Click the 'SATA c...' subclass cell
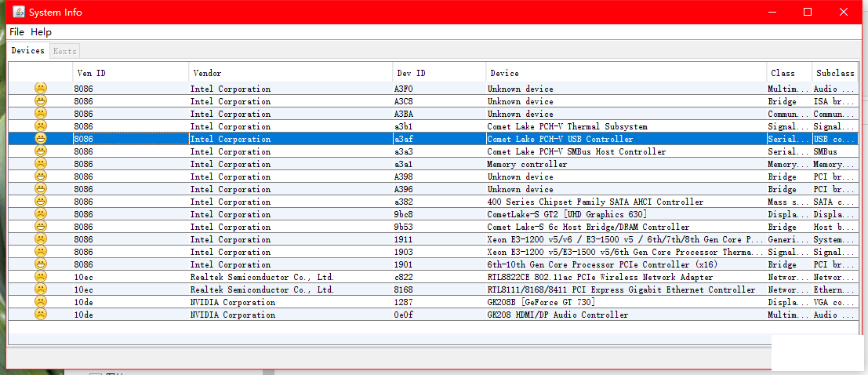Image resolution: width=868 pixels, height=375 pixels. (835, 202)
